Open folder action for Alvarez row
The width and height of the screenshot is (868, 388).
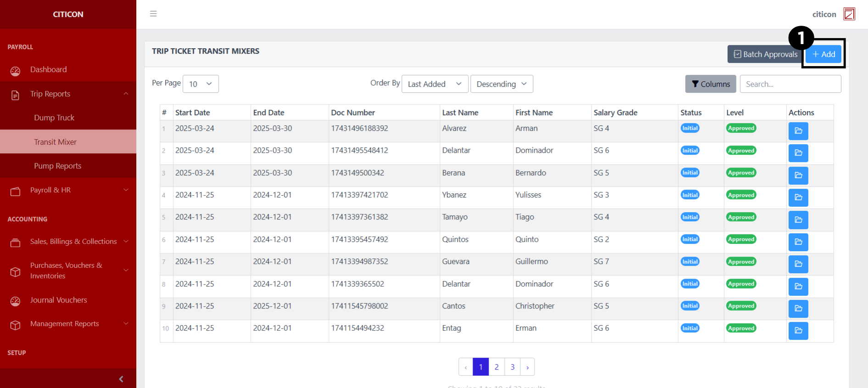click(798, 131)
